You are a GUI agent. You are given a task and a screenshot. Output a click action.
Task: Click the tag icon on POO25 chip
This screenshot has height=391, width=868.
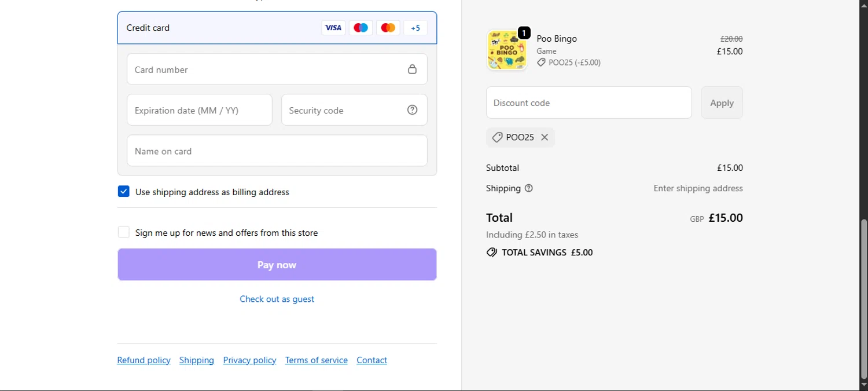click(x=497, y=137)
